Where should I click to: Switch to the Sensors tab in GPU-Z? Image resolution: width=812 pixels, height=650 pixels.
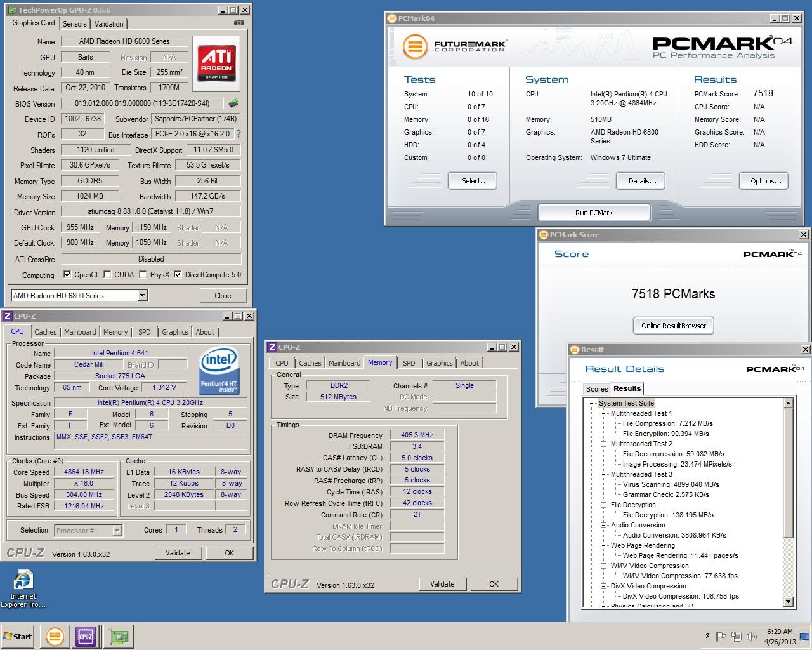[x=74, y=24]
